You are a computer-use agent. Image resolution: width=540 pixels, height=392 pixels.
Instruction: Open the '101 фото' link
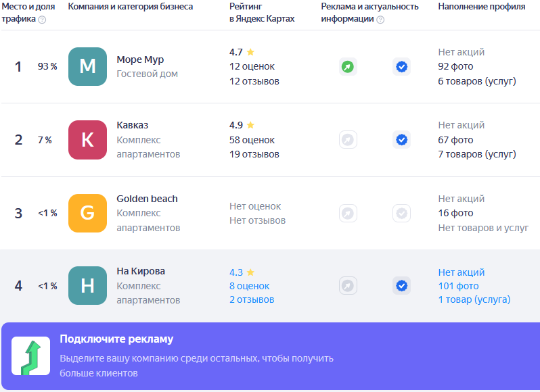point(458,286)
